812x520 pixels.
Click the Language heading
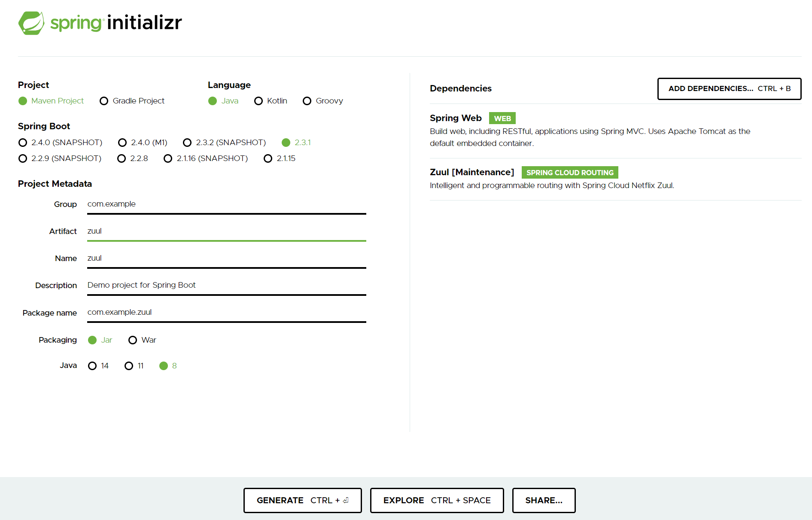[229, 85]
